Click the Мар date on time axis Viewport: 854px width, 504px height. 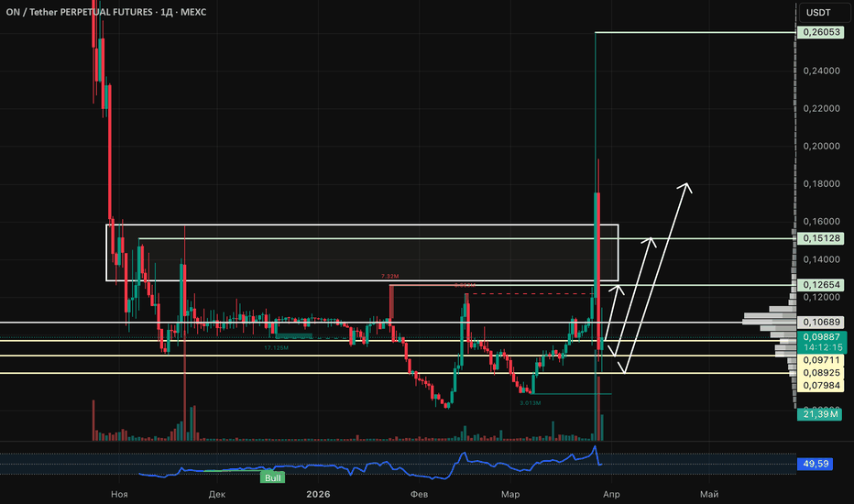point(510,494)
